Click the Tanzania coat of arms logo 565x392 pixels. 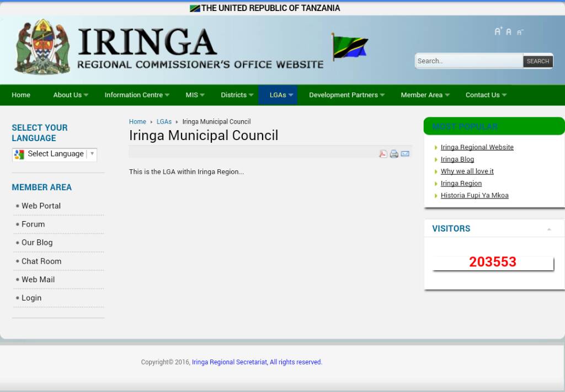[42, 47]
